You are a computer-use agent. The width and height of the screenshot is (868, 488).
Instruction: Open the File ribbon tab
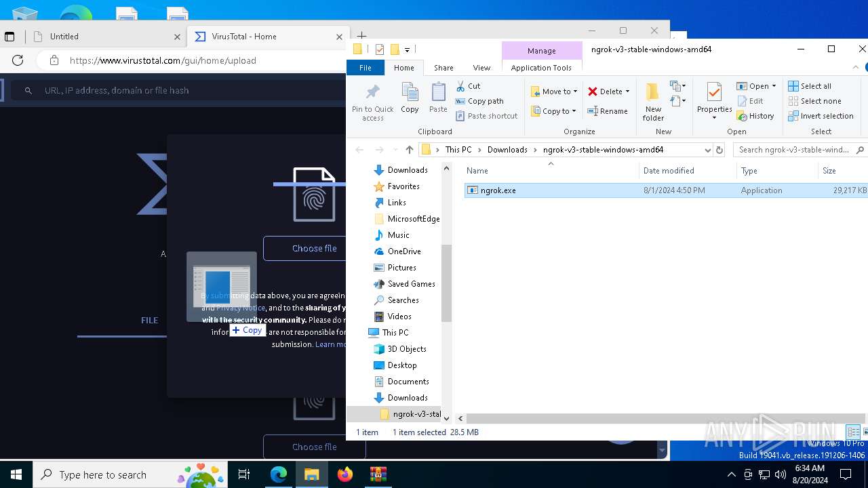pos(365,68)
